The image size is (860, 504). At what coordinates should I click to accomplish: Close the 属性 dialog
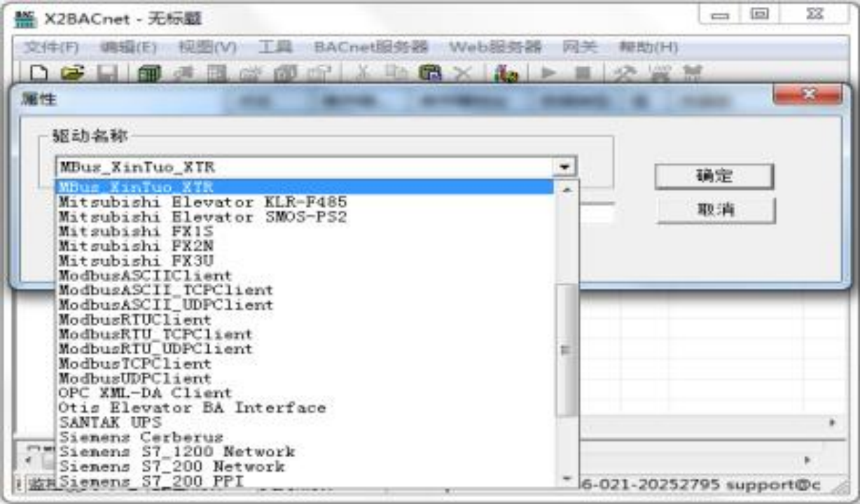(x=807, y=94)
